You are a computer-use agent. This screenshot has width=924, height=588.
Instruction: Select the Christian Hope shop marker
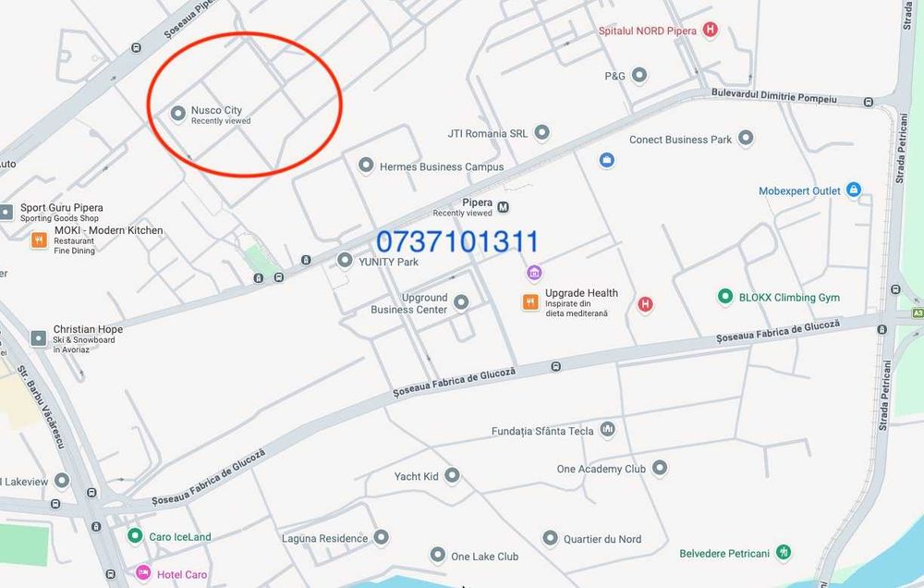38,338
